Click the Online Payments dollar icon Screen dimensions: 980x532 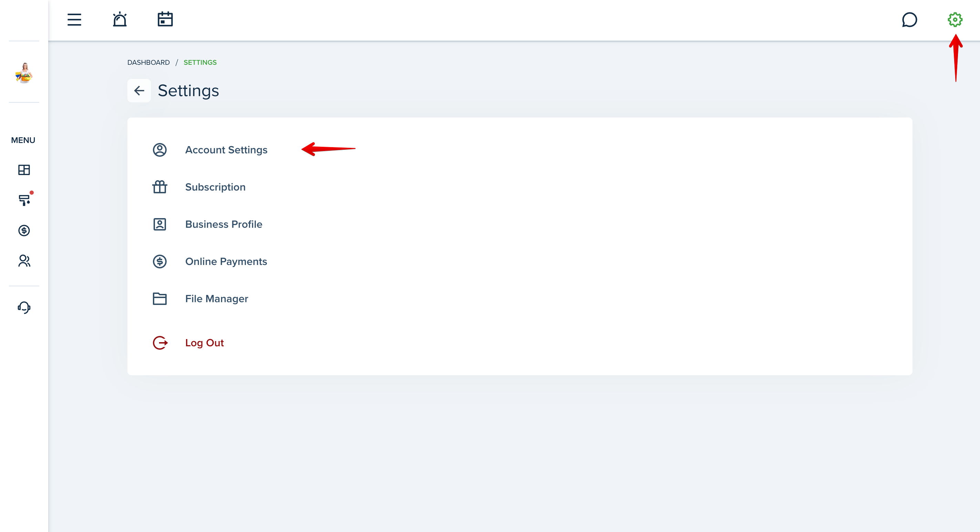[160, 262]
